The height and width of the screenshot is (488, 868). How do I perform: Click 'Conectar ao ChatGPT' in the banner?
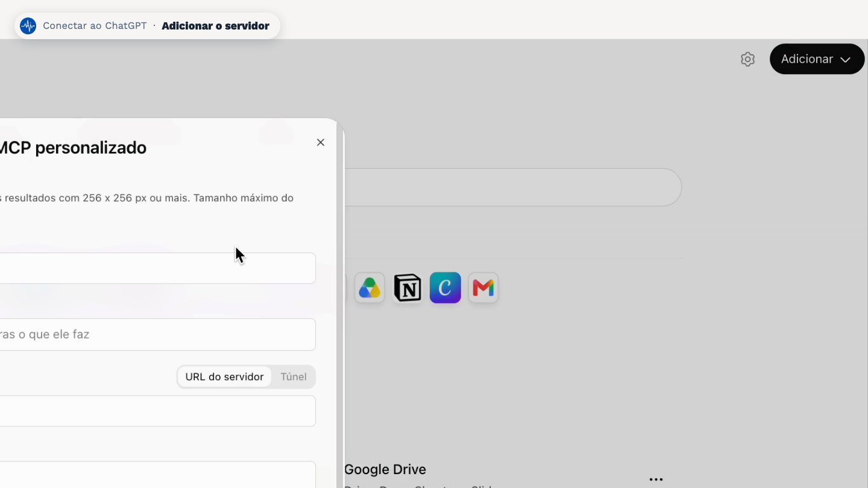pyautogui.click(x=95, y=26)
